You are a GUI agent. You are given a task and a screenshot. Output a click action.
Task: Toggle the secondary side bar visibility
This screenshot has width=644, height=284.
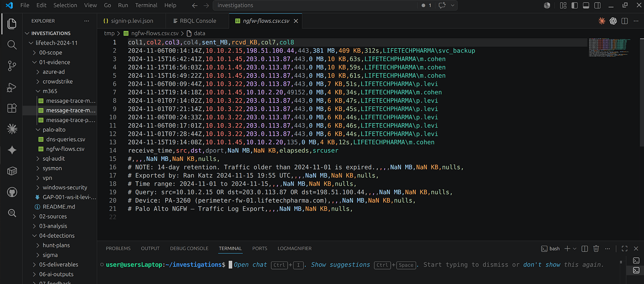point(597,6)
